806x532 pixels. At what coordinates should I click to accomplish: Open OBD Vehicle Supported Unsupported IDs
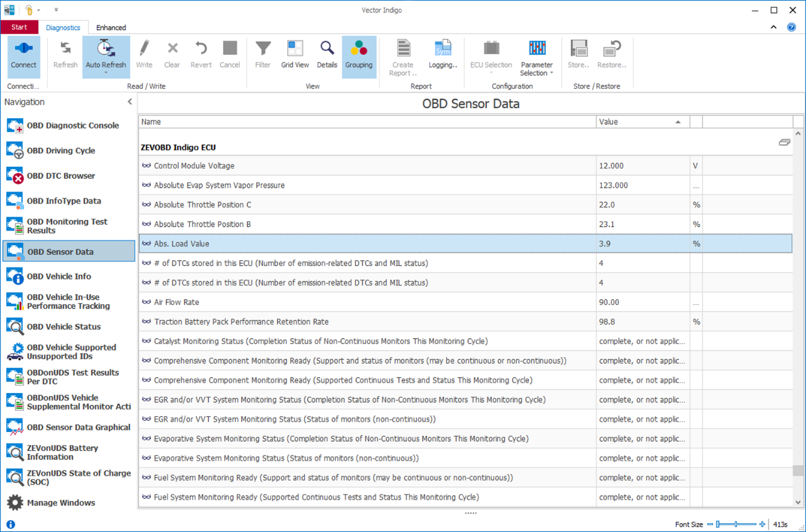coord(69,352)
